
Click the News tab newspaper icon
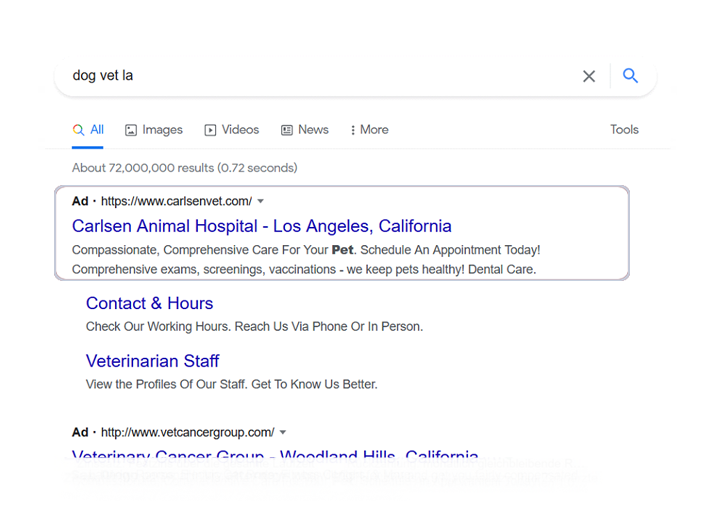[287, 130]
